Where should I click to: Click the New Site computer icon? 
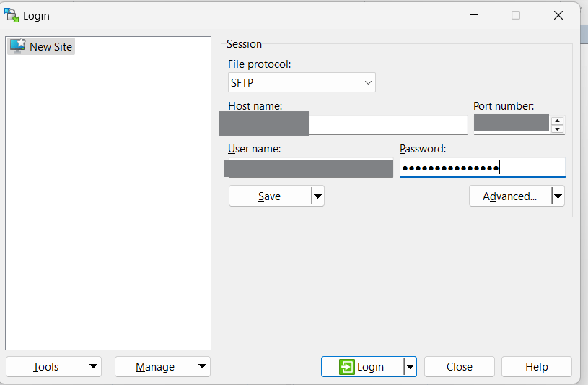[x=17, y=46]
